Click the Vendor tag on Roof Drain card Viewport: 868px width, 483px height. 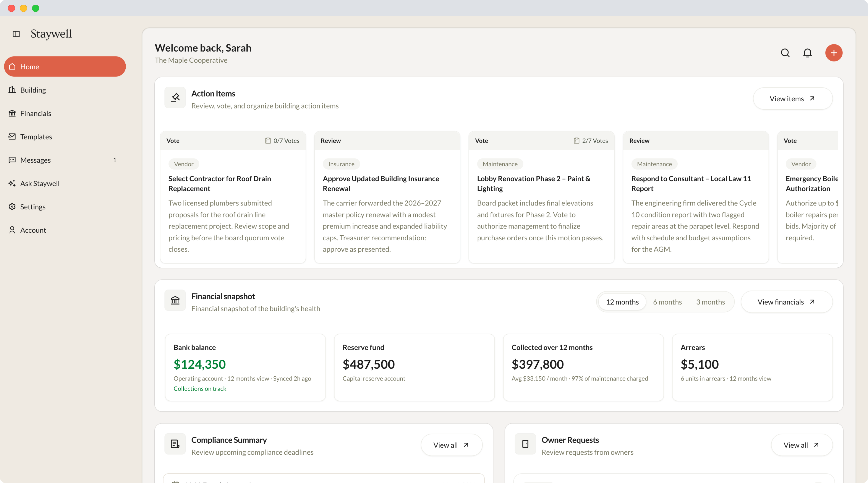(x=184, y=164)
